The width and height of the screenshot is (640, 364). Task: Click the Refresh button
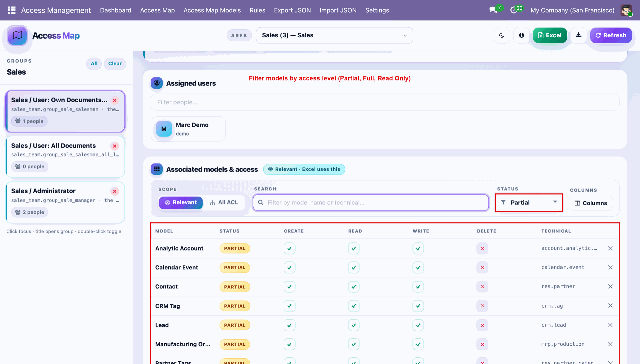coord(611,35)
